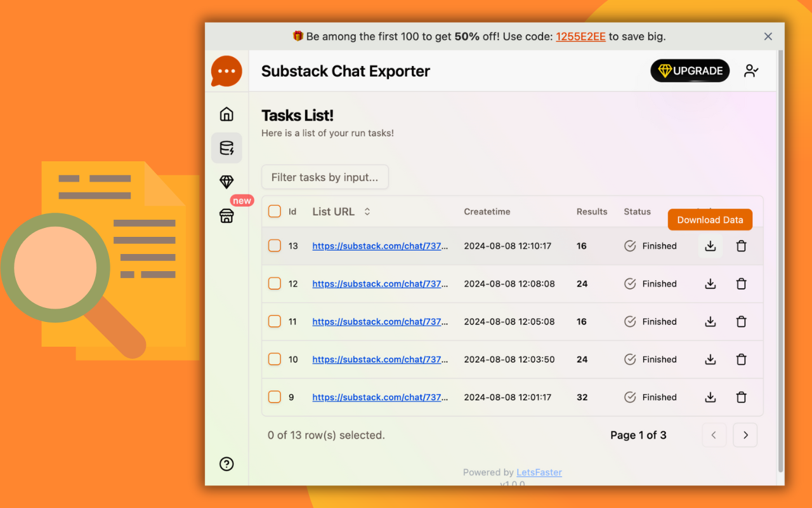
Task: Open the substack URL of task 12
Action: (x=380, y=284)
